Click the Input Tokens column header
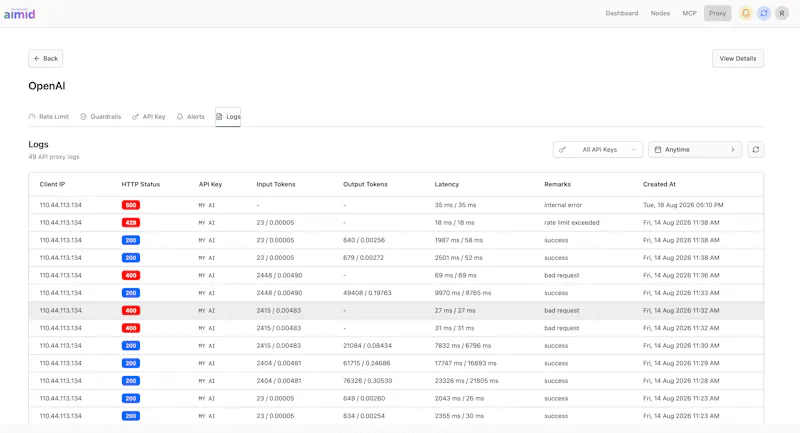The height and width of the screenshot is (433, 800). pyautogui.click(x=276, y=185)
